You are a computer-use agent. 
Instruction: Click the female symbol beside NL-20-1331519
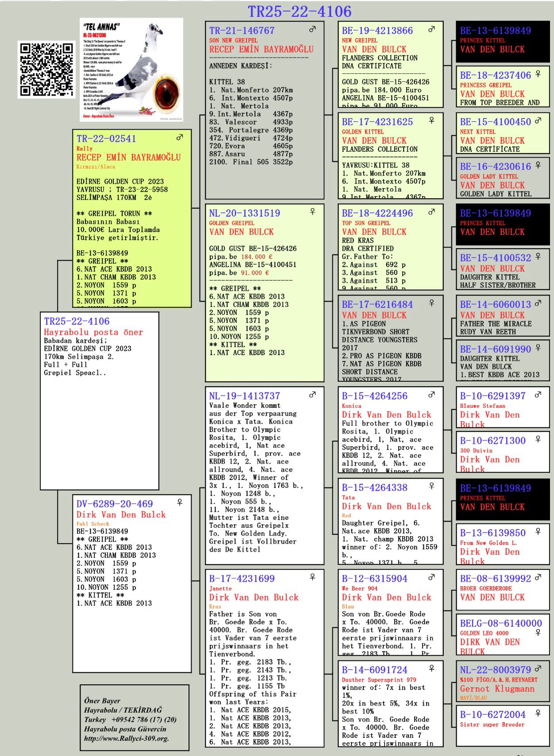pyautogui.click(x=312, y=211)
